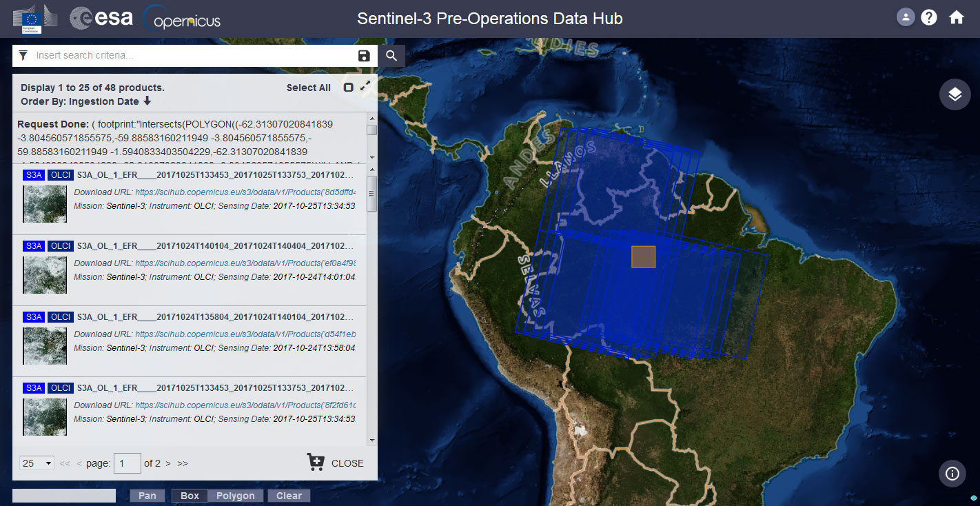This screenshot has width=980, height=506.
Task: Jump to the last results page
Action: [183, 463]
